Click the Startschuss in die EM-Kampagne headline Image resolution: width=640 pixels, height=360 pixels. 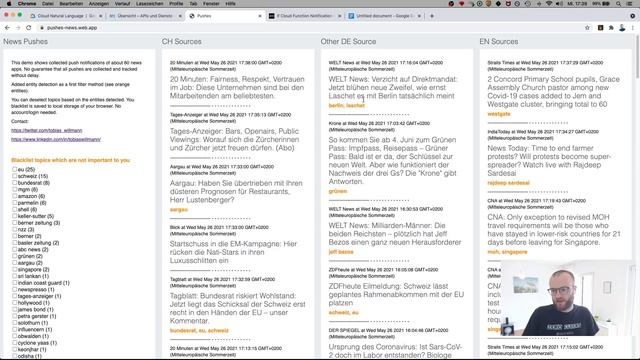pyautogui.click(x=233, y=252)
